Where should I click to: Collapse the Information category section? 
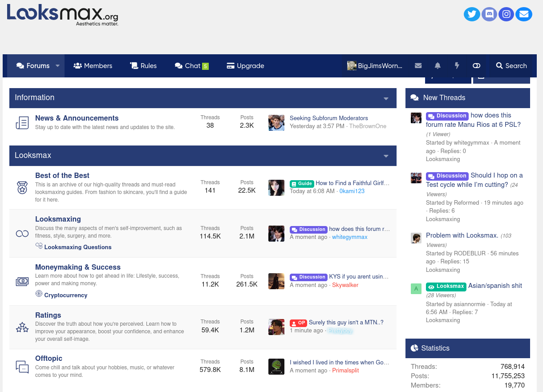click(386, 99)
